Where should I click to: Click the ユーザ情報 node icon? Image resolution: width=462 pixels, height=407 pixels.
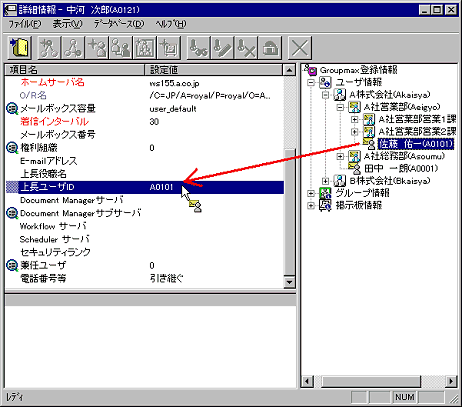pos(325,82)
